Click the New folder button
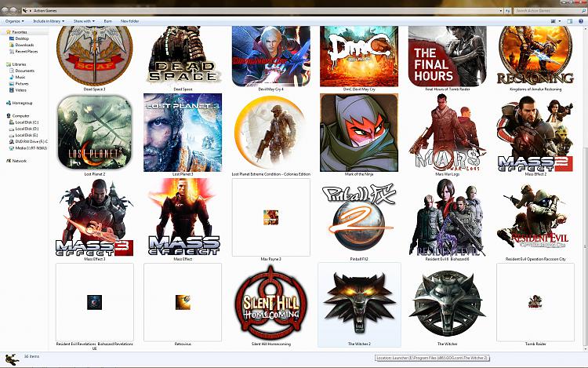Image resolution: width=588 pixels, height=368 pixels. click(129, 21)
